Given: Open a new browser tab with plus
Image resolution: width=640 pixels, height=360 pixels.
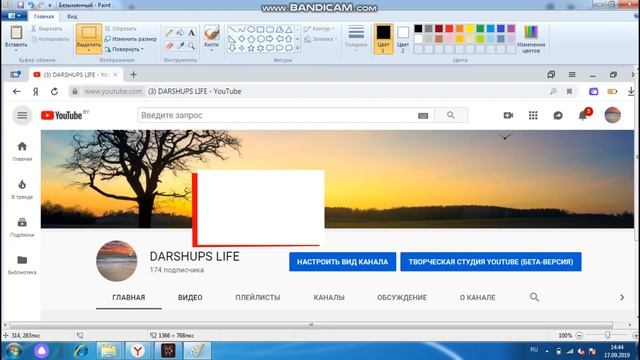Looking at the screenshot, I should pos(133,75).
